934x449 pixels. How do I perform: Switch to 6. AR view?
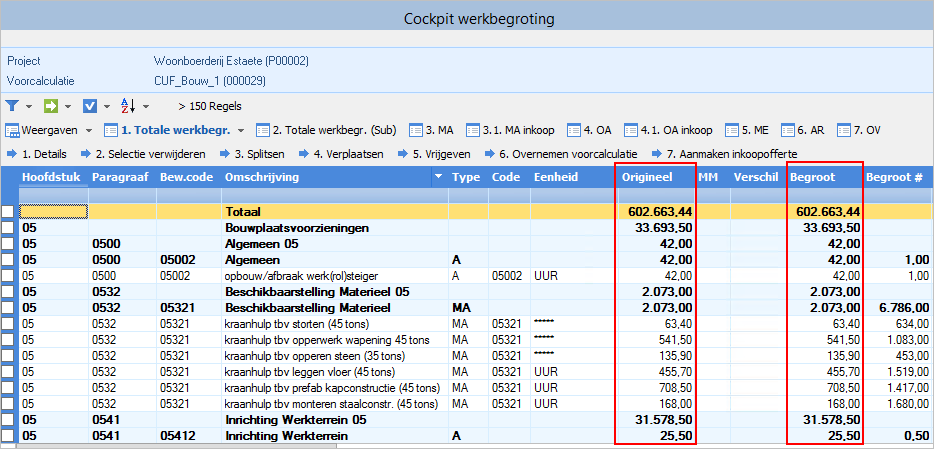pyautogui.click(x=803, y=130)
